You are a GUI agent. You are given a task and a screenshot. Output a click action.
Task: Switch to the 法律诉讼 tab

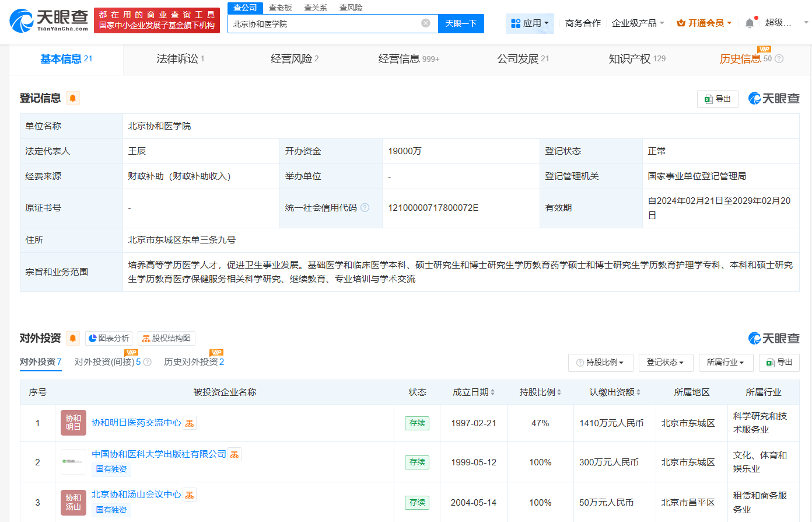(180, 59)
